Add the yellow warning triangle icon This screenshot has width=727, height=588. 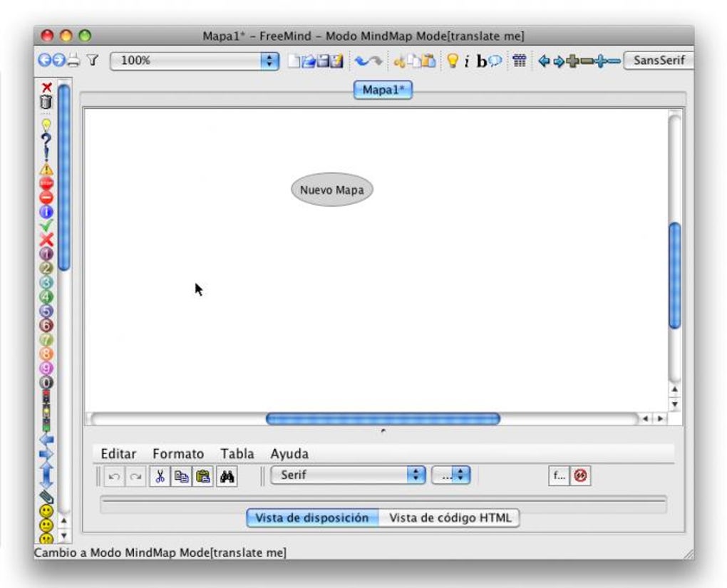pyautogui.click(x=46, y=169)
